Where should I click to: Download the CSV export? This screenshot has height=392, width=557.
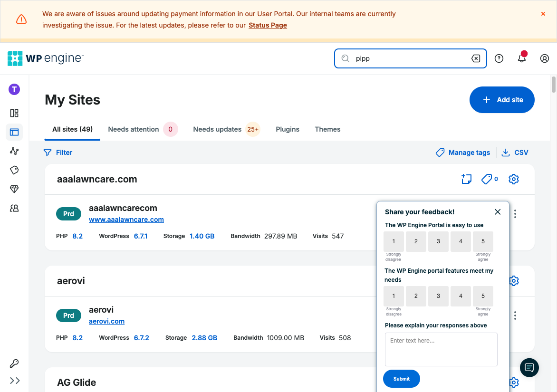(514, 153)
